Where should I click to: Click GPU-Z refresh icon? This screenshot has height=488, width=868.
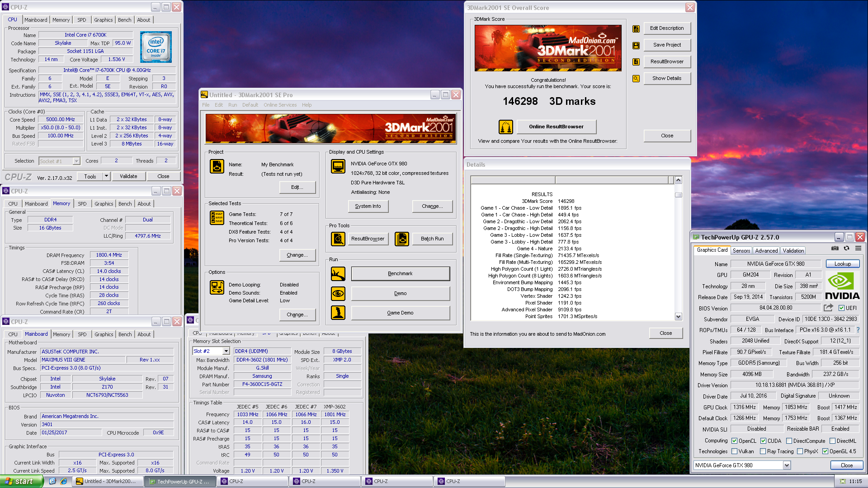tap(846, 248)
